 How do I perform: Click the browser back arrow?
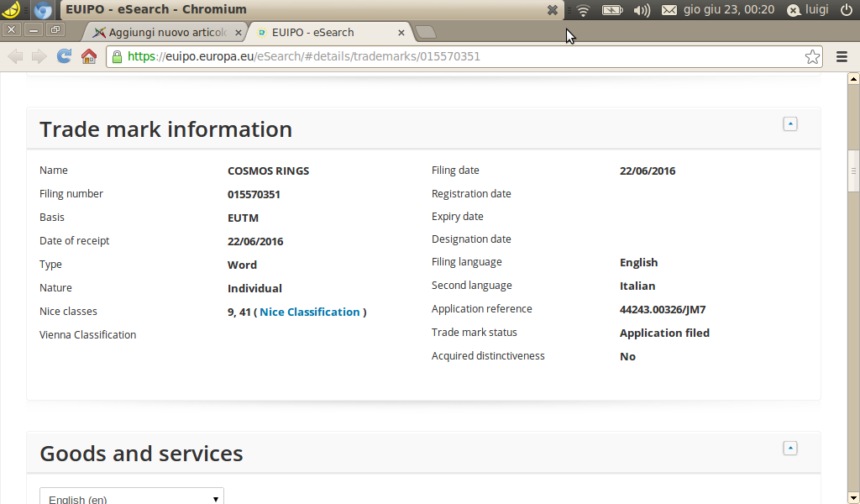(15, 56)
